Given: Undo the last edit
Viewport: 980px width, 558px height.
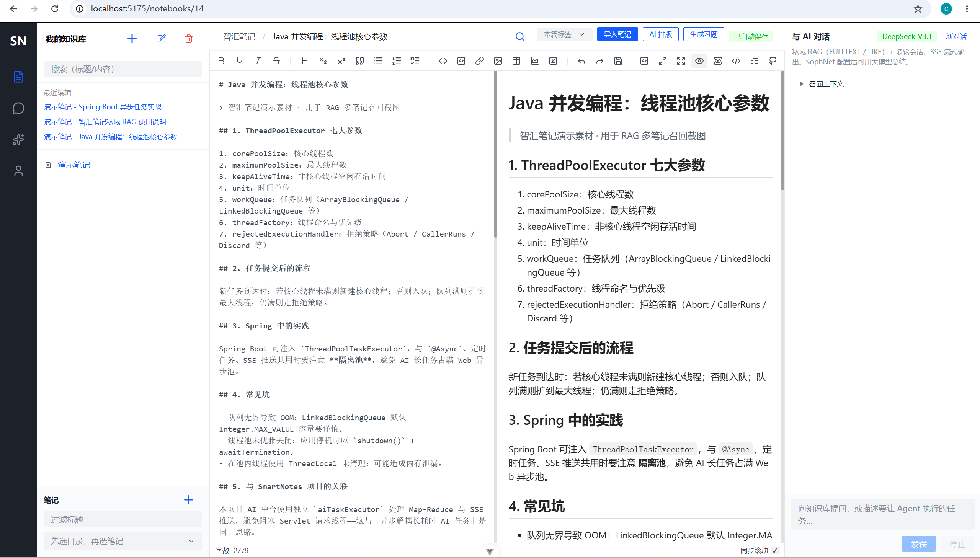Looking at the screenshot, I should coord(581,61).
